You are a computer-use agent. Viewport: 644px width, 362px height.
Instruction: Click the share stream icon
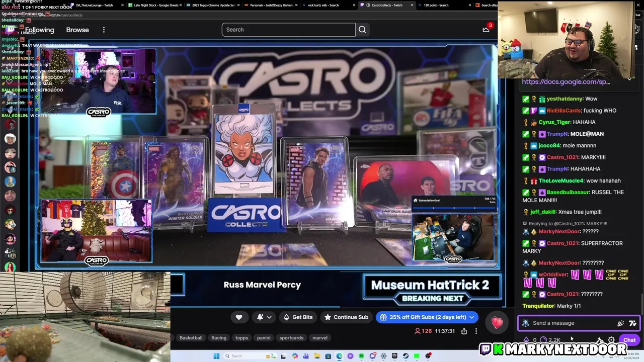tap(464, 331)
